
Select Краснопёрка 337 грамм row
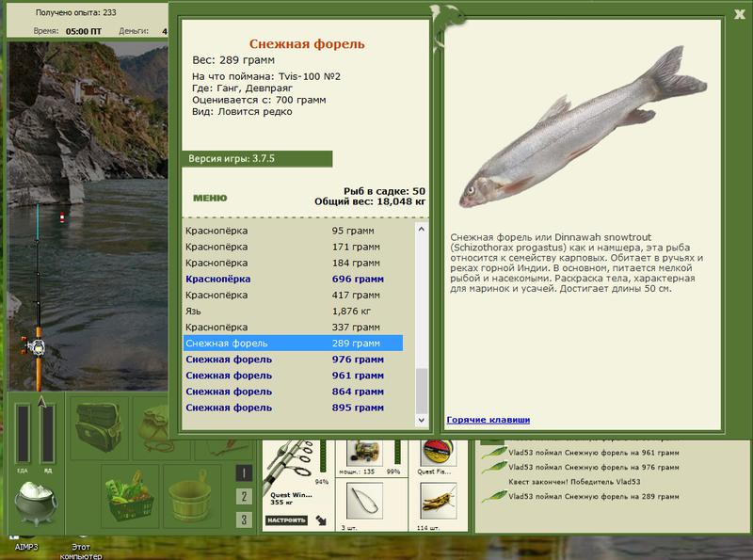pos(294,328)
